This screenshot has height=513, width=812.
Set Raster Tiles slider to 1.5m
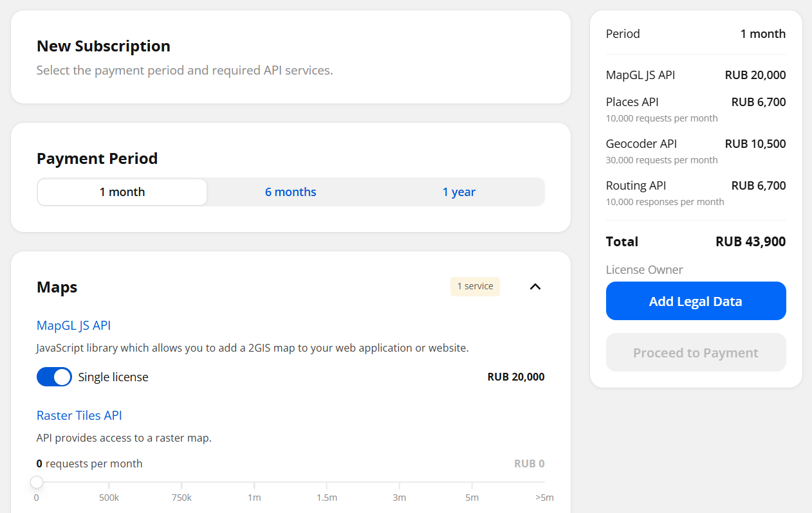[x=327, y=482]
